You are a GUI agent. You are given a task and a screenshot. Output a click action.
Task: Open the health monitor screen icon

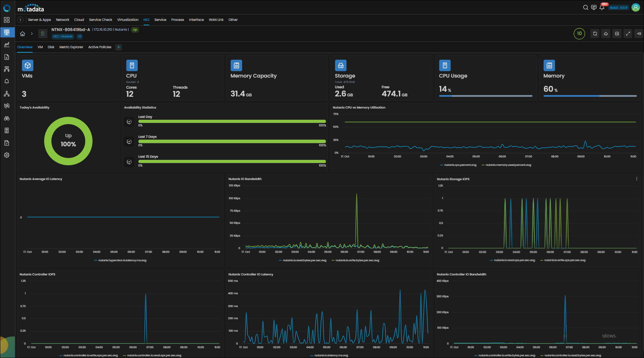[594, 7]
